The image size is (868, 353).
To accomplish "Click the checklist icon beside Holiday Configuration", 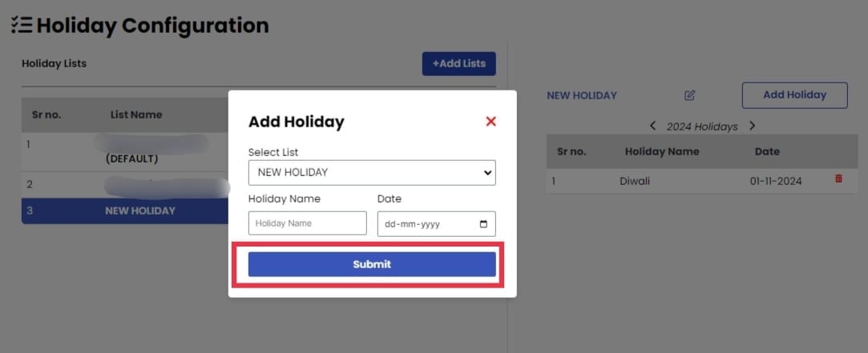I will click(x=22, y=25).
